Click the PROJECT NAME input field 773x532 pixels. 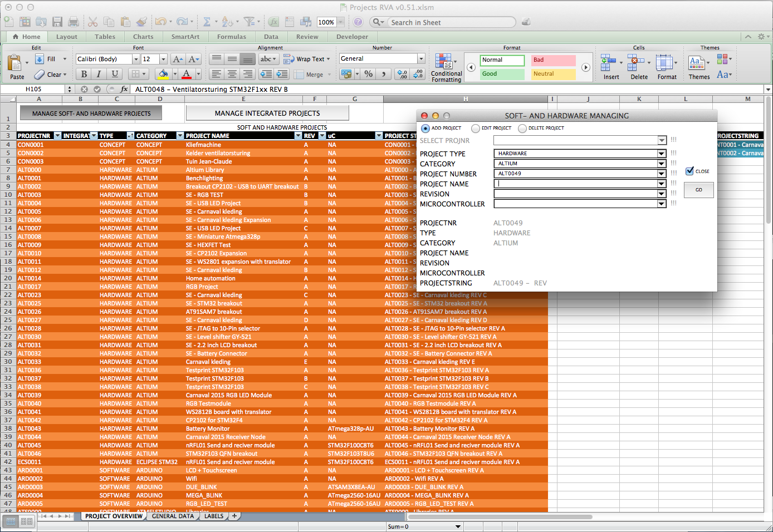575,184
